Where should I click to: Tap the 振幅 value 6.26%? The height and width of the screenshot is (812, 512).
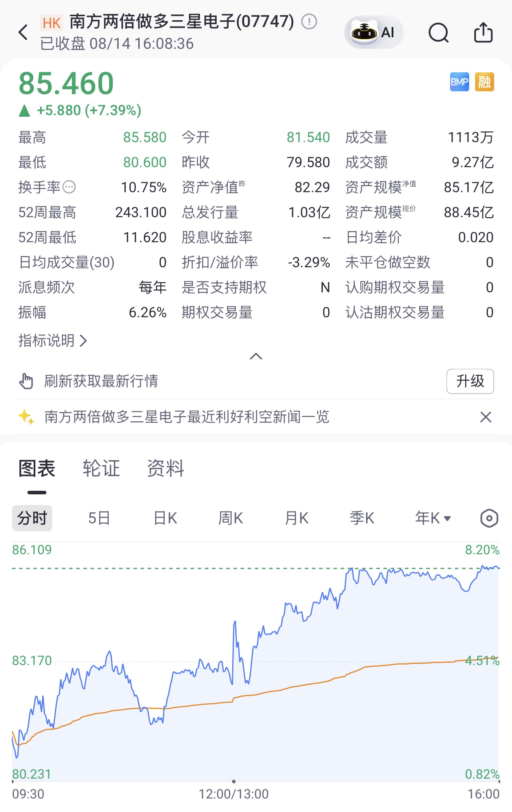[x=148, y=312]
